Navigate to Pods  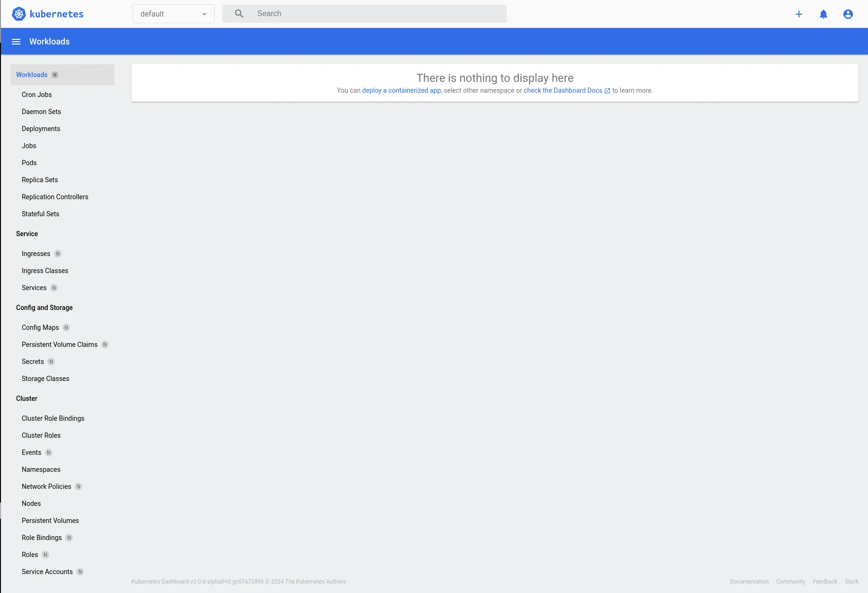point(29,163)
